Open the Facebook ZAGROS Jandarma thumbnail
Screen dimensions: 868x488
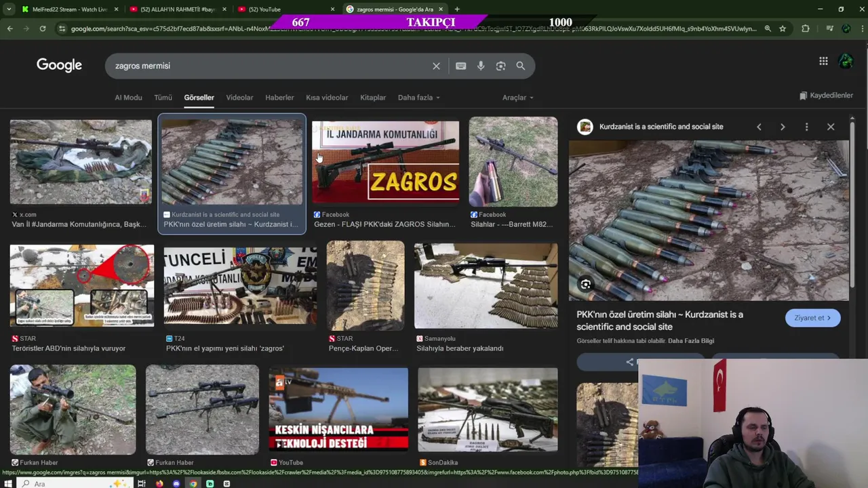[385, 162]
